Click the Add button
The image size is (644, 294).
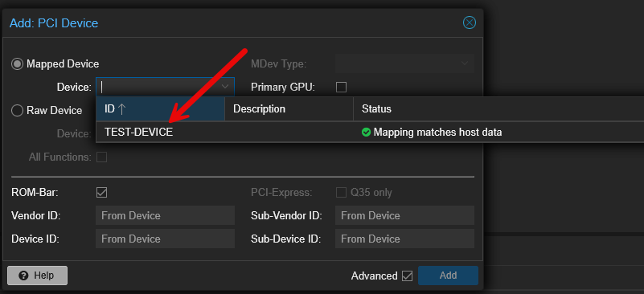pos(448,276)
